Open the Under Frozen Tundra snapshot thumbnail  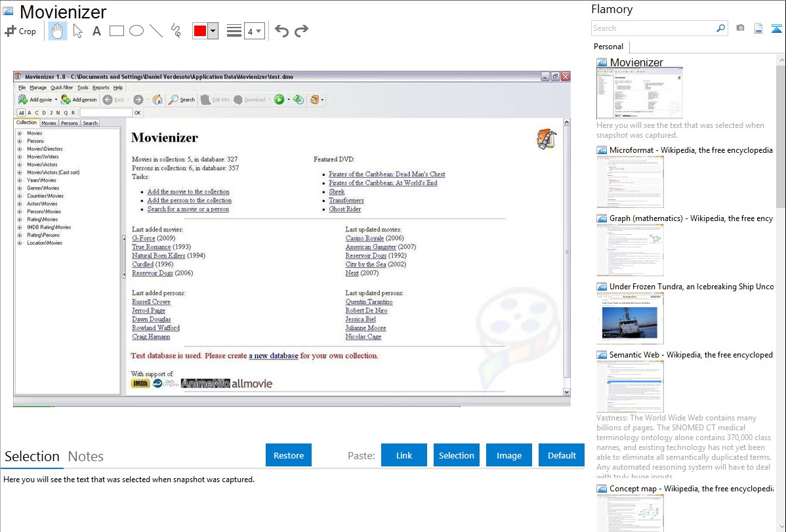click(x=630, y=318)
